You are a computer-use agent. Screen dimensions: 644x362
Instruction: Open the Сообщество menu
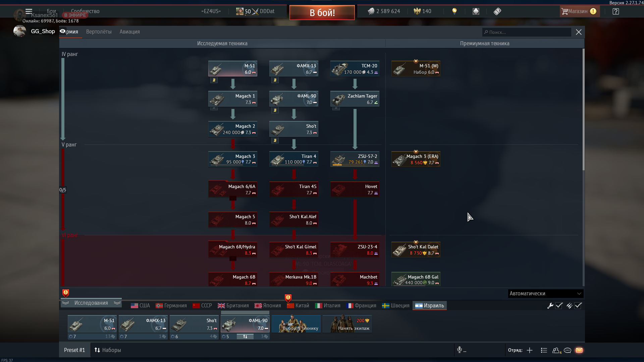(85, 11)
